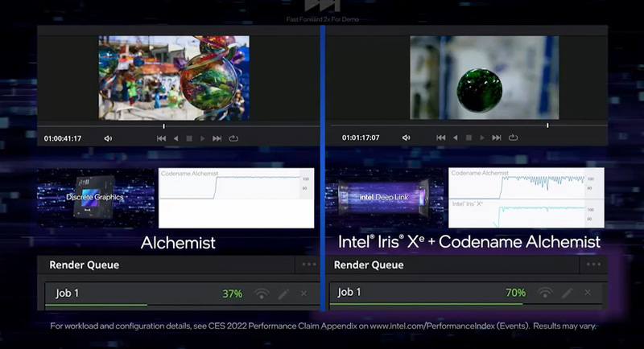Jump to first frame in right viewer

click(x=440, y=138)
